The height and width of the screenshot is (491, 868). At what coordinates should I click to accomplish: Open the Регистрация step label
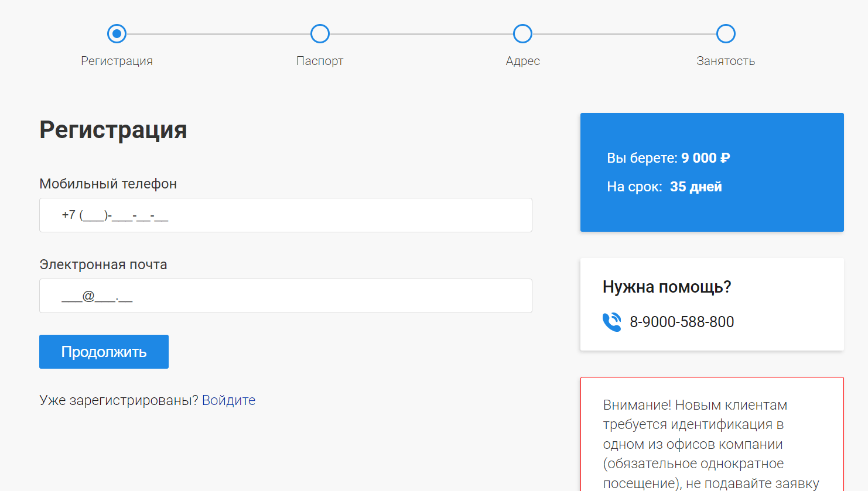tap(117, 61)
